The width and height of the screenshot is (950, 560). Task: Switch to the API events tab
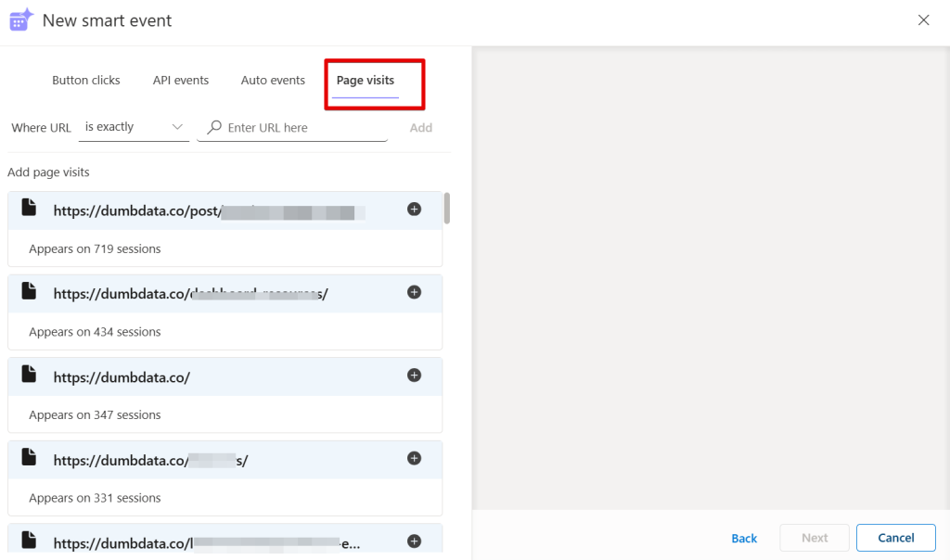pos(181,81)
